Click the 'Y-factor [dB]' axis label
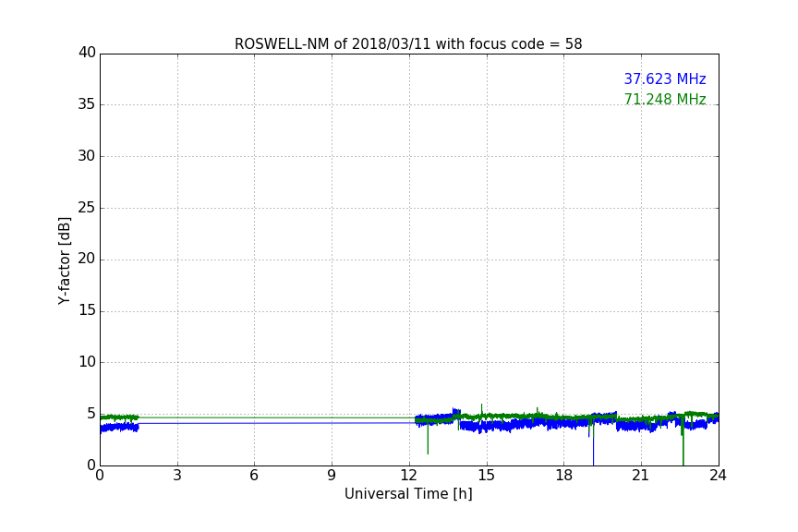This screenshot has height=532, width=798. pyautogui.click(x=64, y=260)
